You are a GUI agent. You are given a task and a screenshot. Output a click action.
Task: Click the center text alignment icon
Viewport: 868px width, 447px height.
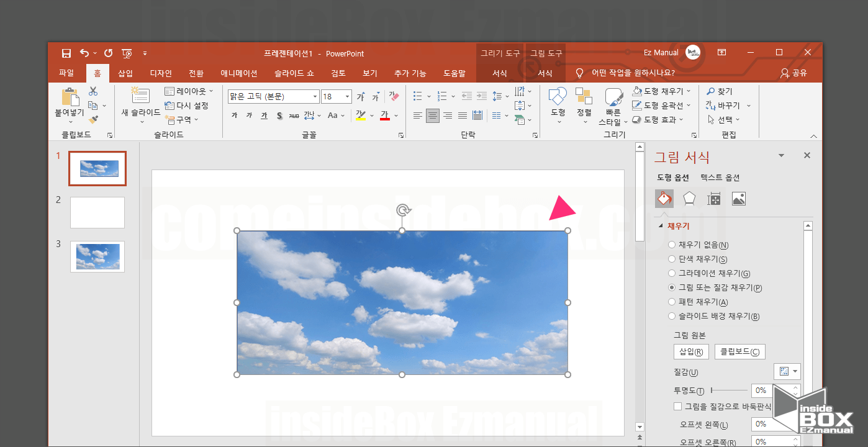(433, 115)
